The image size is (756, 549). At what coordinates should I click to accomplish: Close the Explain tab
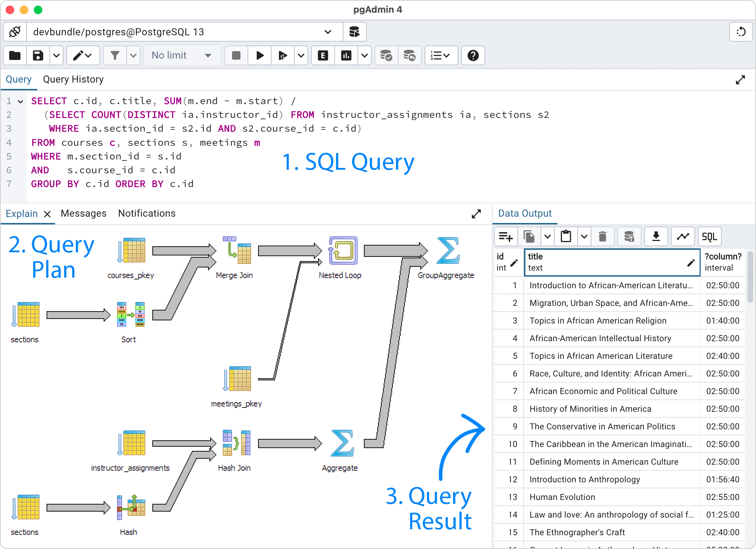click(x=48, y=214)
